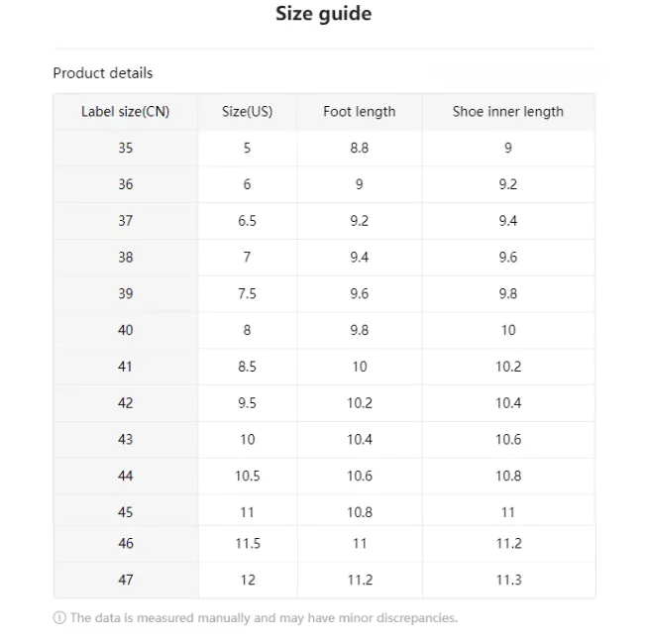Screen dimensions: 647x644
Task: Click the "Size guide" heading
Action: [323, 14]
